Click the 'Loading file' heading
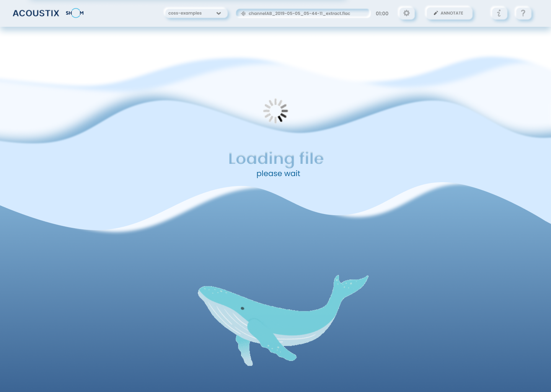This screenshot has height=392, width=551. click(276, 158)
